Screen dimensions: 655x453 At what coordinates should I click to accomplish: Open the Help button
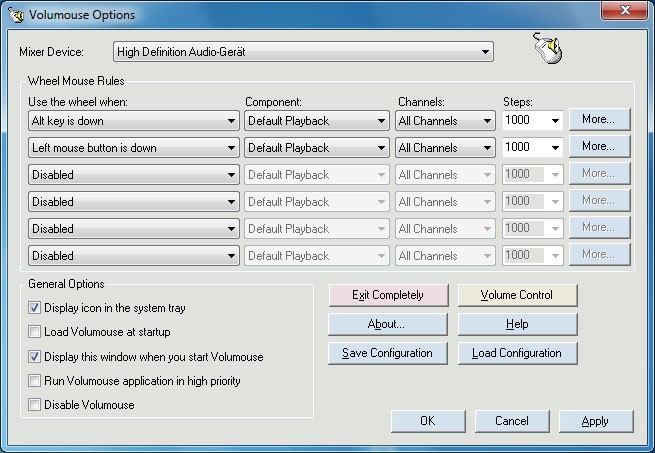coord(518,324)
